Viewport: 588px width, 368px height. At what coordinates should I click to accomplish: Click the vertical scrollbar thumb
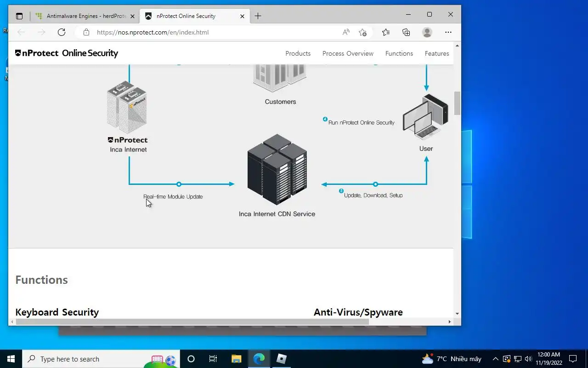[x=457, y=103]
